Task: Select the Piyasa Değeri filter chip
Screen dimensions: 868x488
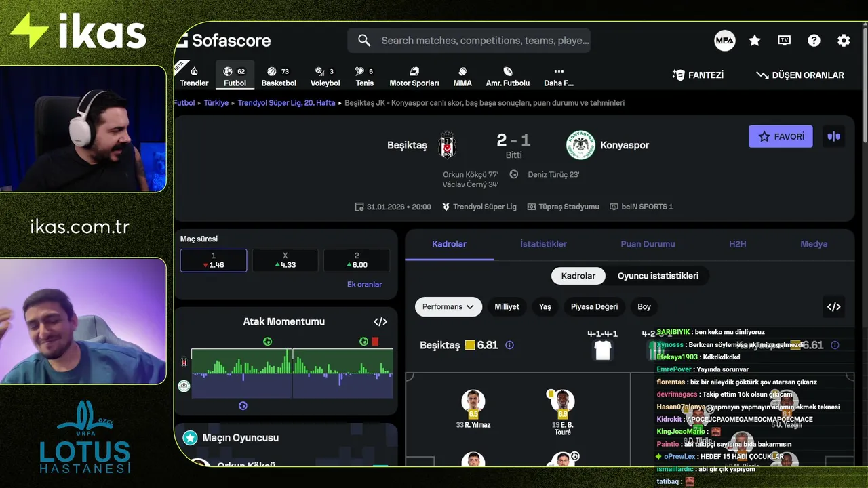Action: click(x=594, y=307)
